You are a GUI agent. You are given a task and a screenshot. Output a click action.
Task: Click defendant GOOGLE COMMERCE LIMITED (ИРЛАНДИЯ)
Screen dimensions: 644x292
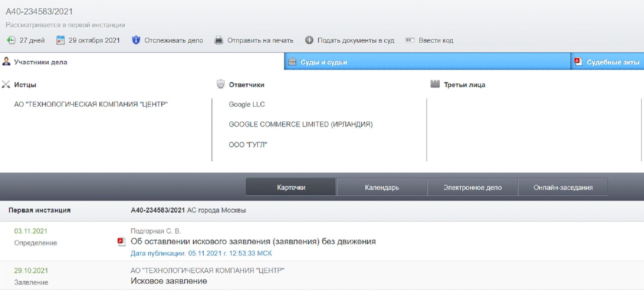301,124
